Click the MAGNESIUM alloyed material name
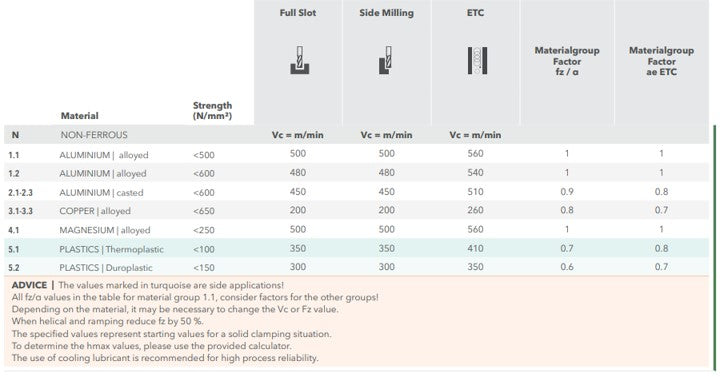The image size is (720, 377). coord(105,230)
